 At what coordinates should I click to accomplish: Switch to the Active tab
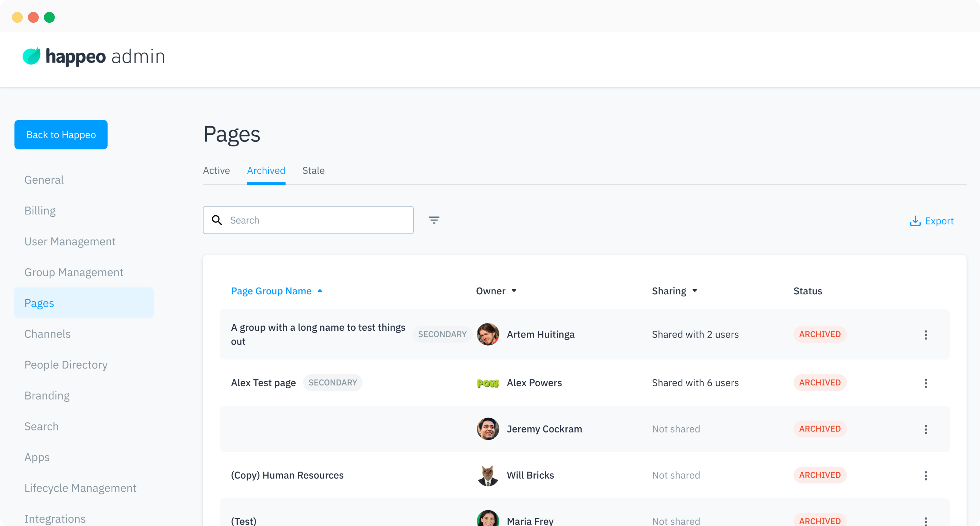(x=216, y=171)
